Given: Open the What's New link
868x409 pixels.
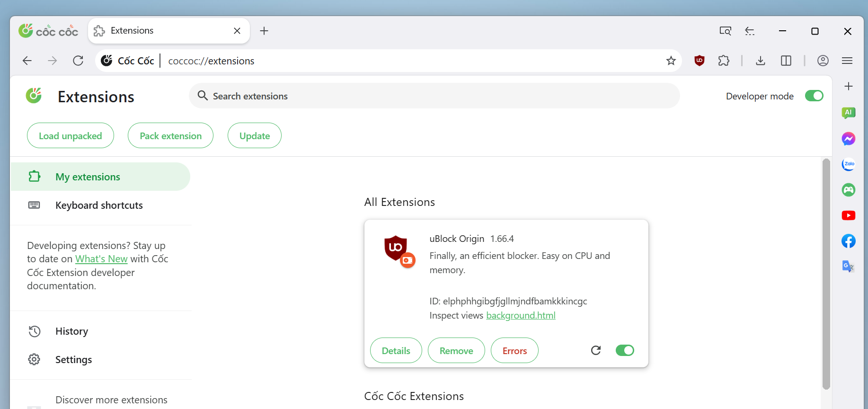Looking at the screenshot, I should [101, 259].
